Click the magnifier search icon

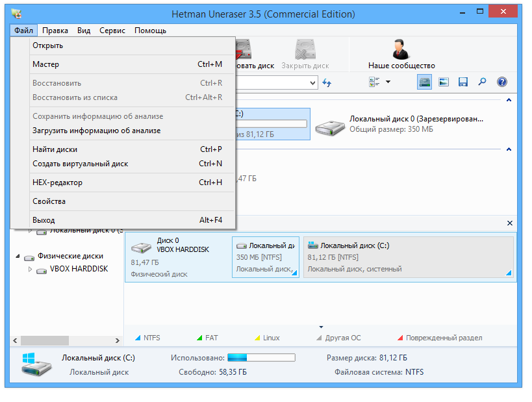coord(482,82)
